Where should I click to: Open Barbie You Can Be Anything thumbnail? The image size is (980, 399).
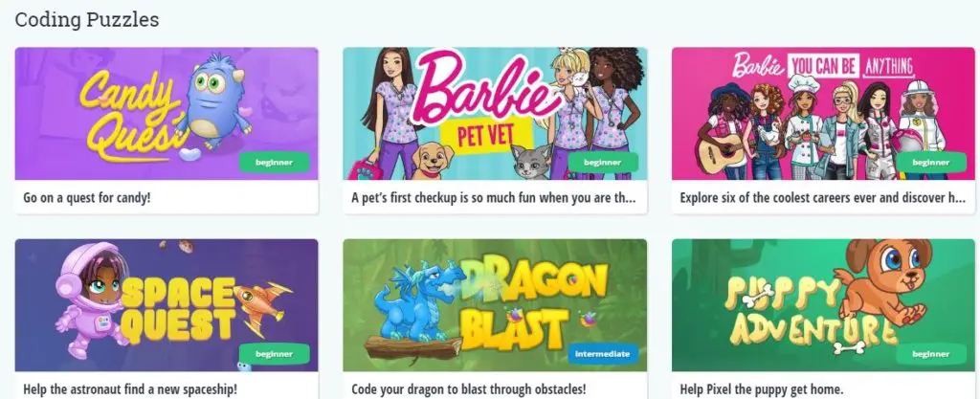click(x=823, y=114)
